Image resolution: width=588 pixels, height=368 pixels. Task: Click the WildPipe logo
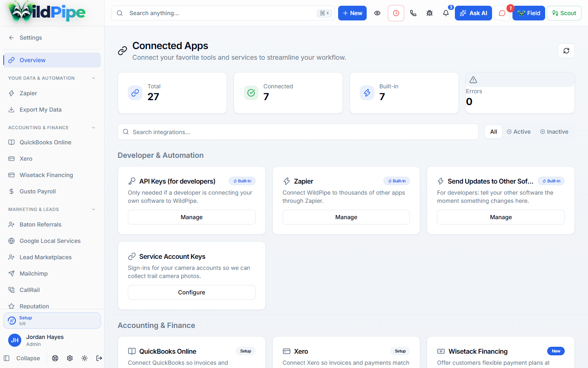tap(47, 12)
